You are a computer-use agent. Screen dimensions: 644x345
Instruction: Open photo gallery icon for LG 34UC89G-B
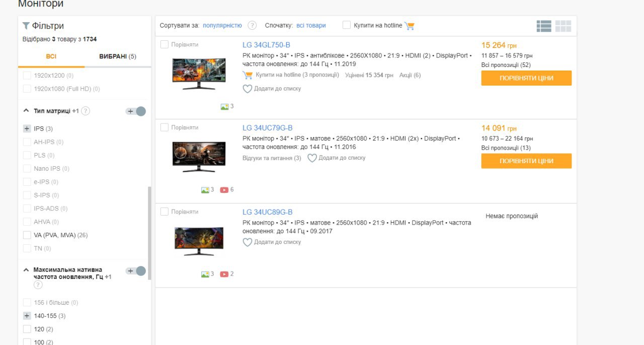pos(205,274)
